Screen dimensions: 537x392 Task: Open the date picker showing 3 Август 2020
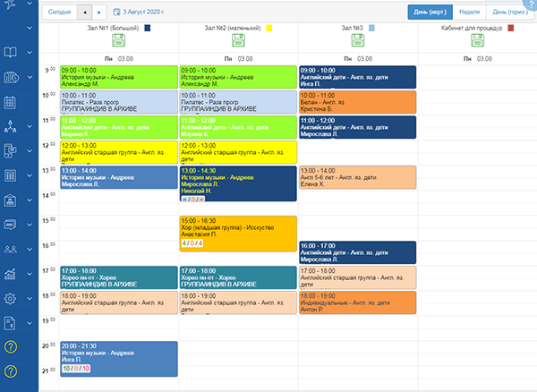pyautogui.click(x=137, y=13)
